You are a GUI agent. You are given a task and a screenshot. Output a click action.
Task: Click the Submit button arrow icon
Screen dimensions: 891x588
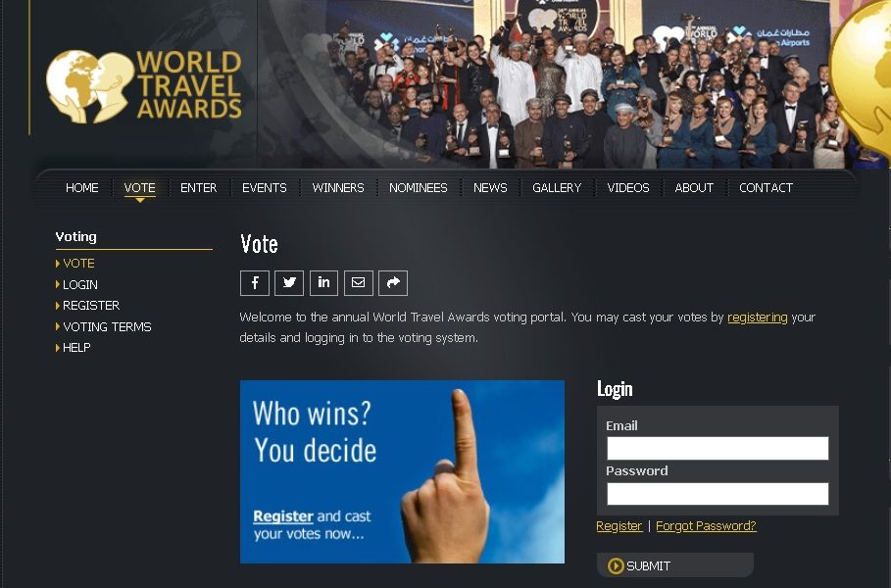[x=616, y=565]
